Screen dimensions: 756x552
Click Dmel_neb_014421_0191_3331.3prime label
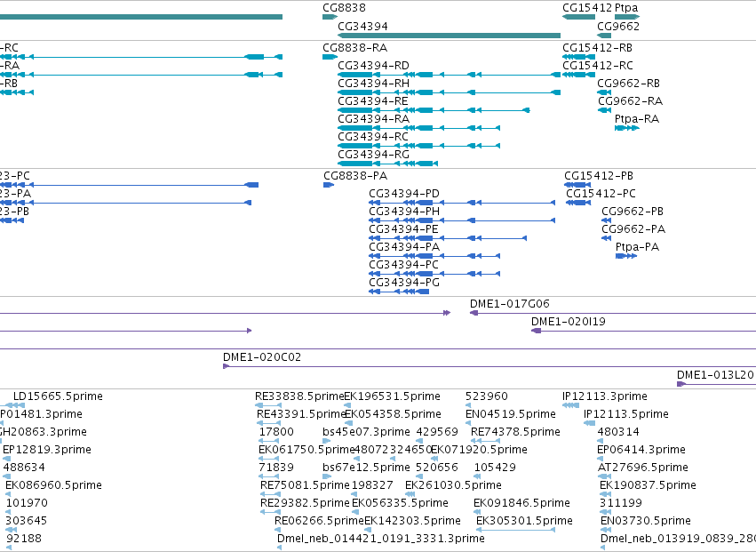pos(381,539)
